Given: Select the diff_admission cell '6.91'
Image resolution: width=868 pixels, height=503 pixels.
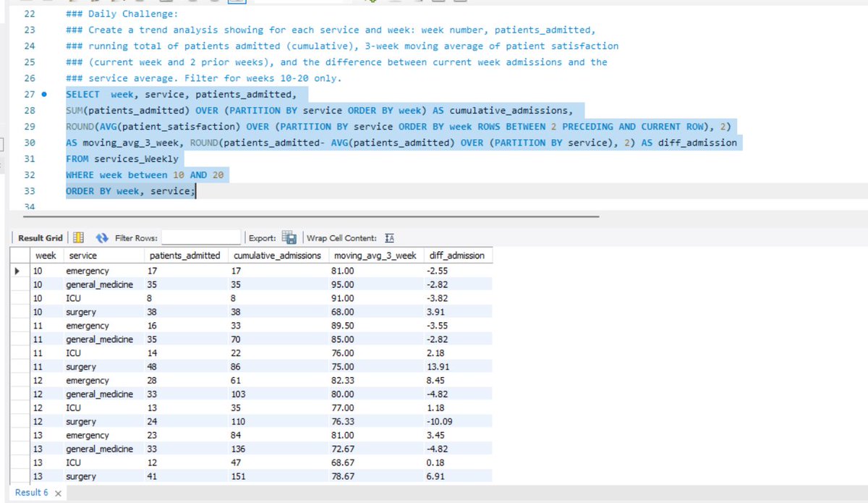Looking at the screenshot, I should click(x=456, y=477).
